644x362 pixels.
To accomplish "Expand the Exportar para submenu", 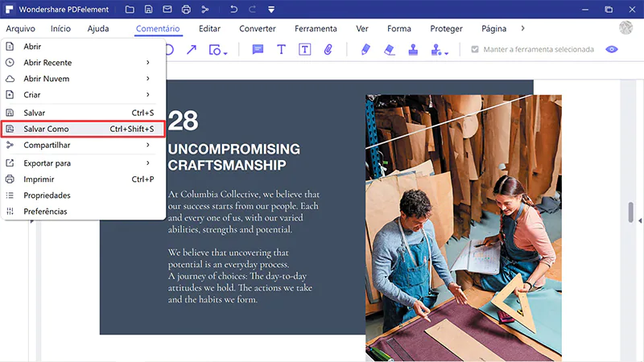I will pos(83,163).
